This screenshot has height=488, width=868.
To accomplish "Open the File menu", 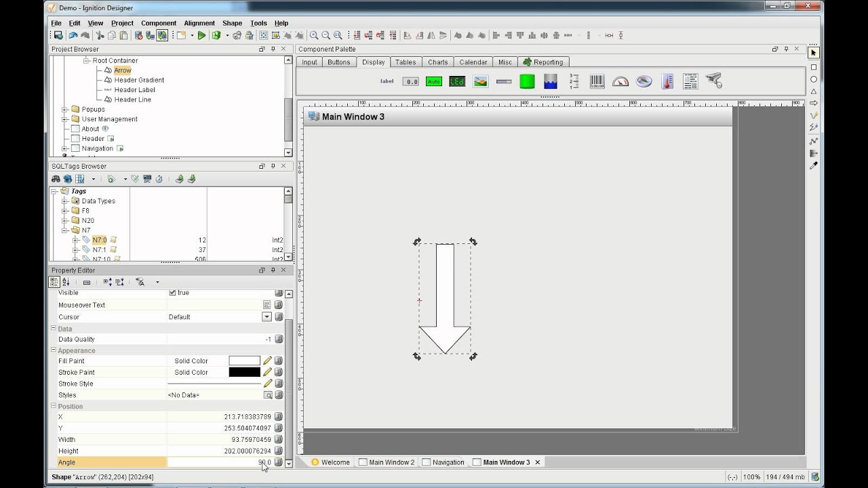I will (x=56, y=23).
